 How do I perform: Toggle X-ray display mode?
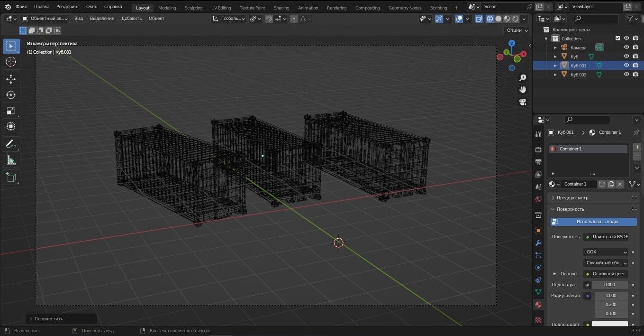(x=479, y=19)
